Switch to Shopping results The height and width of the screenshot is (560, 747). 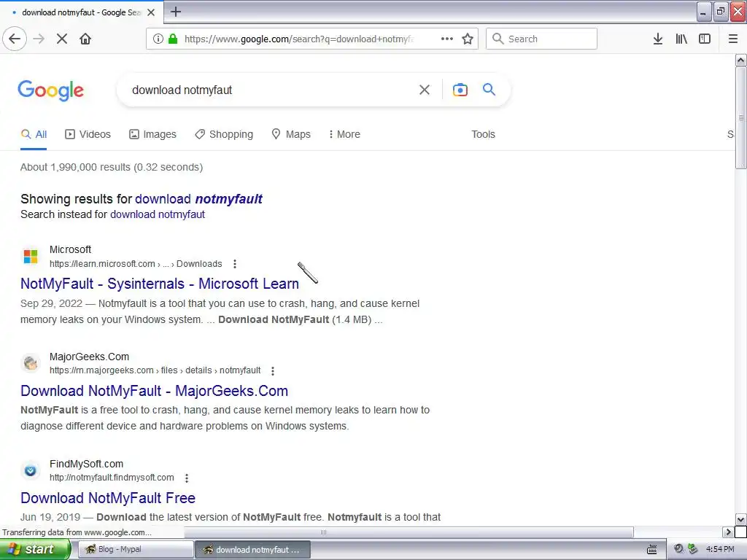(224, 134)
